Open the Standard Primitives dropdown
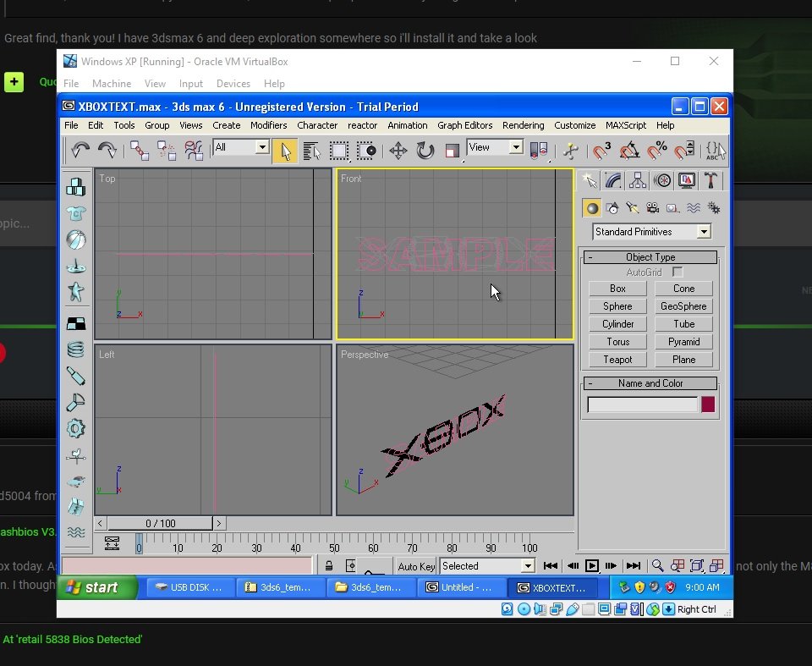The image size is (812, 666). [x=651, y=232]
